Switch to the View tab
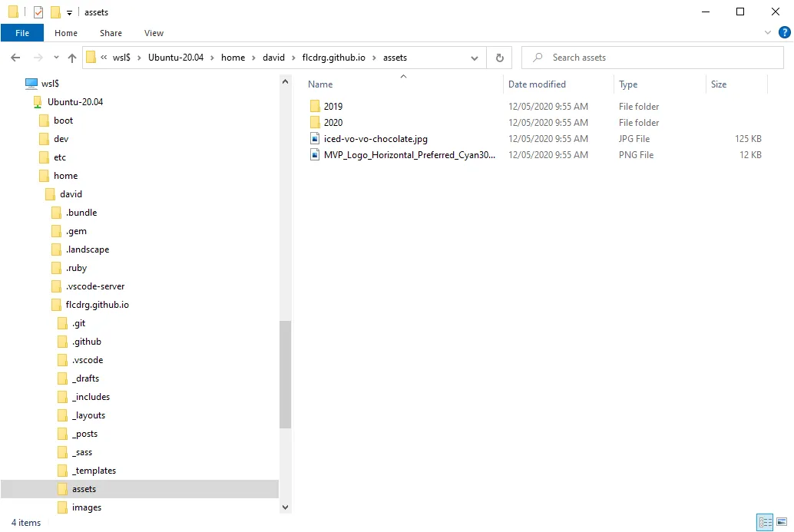 [x=154, y=33]
